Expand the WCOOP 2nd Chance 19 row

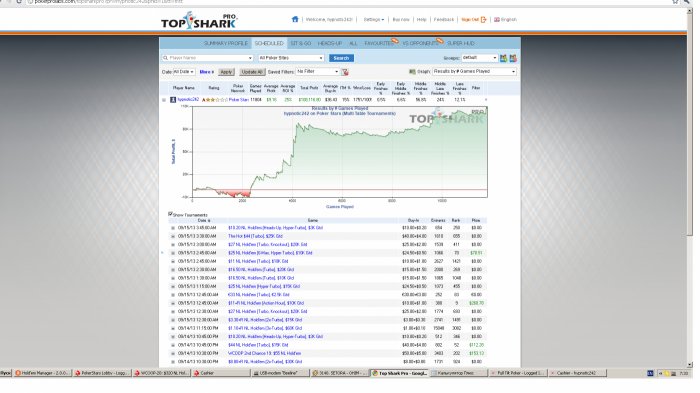tap(173, 353)
